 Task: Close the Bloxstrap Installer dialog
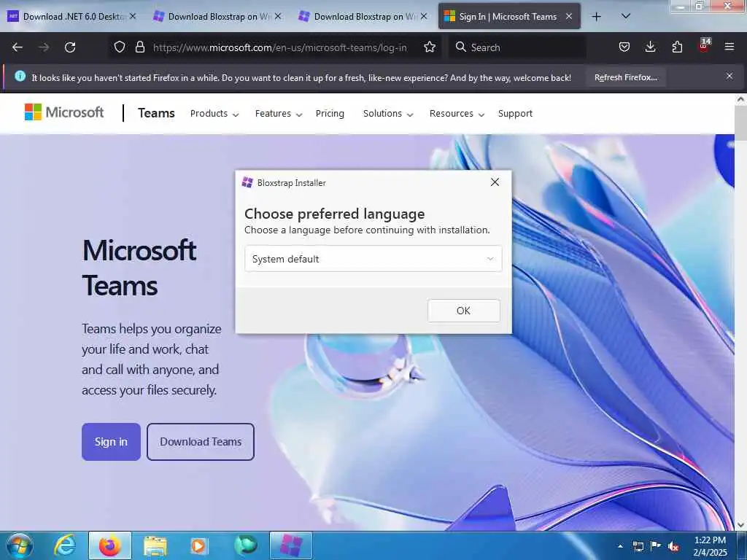tap(495, 182)
